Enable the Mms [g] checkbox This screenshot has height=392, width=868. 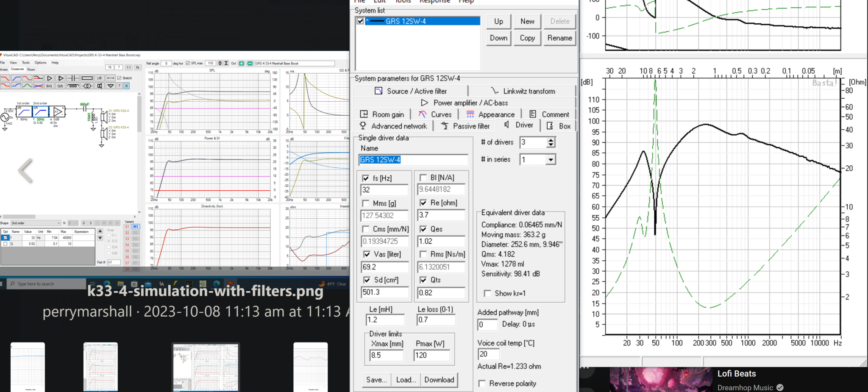click(366, 203)
